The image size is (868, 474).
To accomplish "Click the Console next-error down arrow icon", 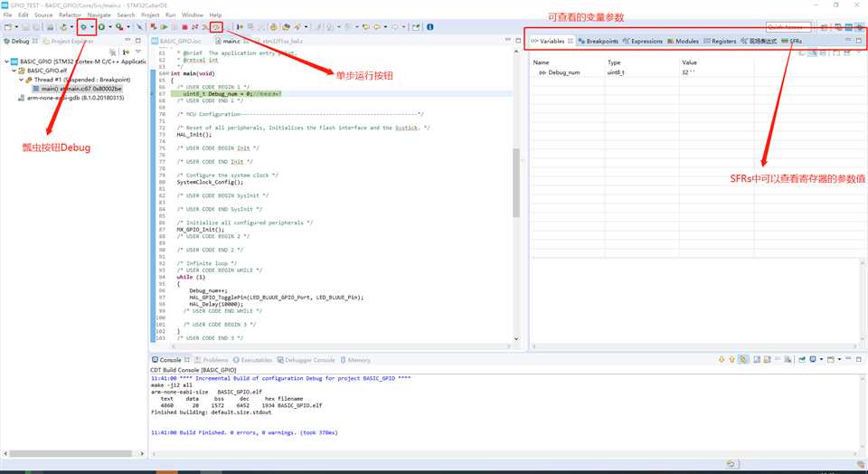I will (722, 359).
